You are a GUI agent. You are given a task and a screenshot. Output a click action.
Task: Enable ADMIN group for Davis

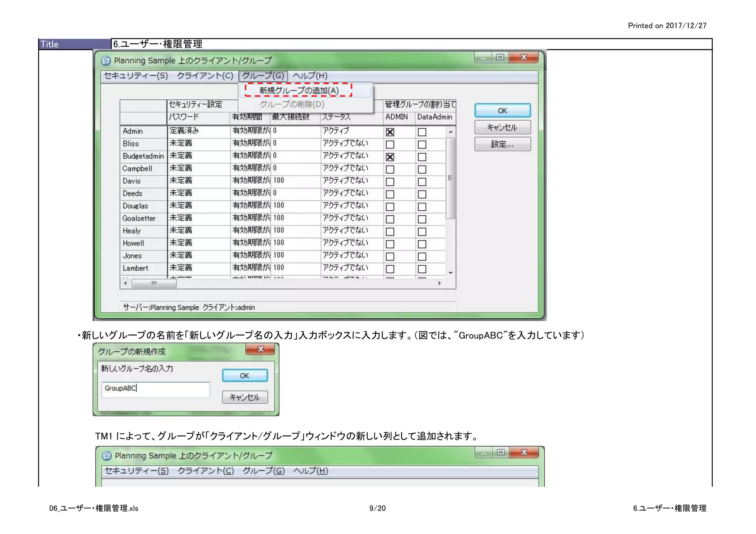(390, 182)
